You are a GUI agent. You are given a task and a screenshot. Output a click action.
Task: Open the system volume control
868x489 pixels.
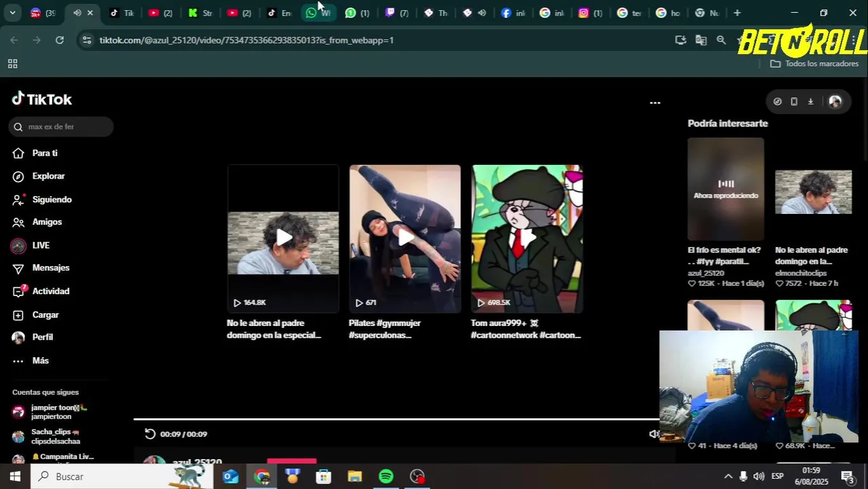tap(759, 477)
